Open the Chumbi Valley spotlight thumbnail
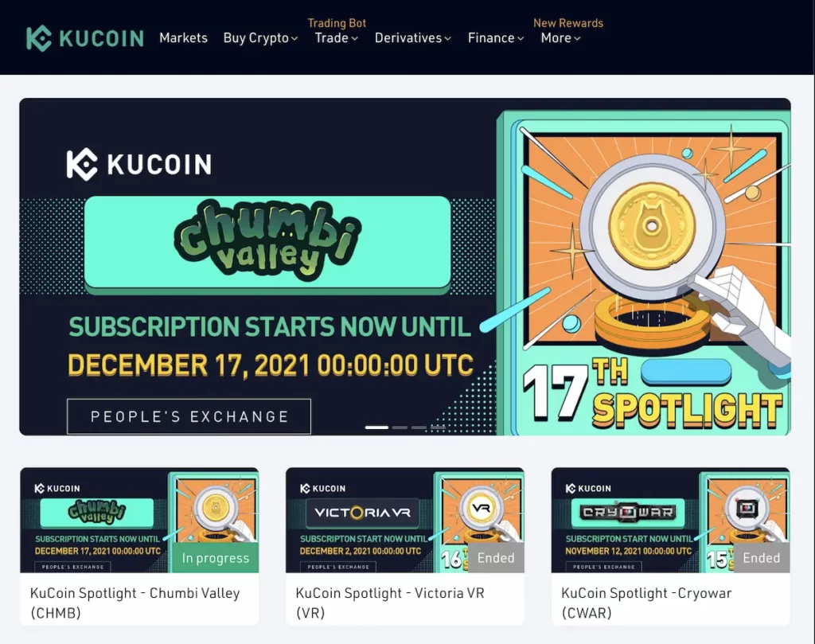 [x=139, y=520]
